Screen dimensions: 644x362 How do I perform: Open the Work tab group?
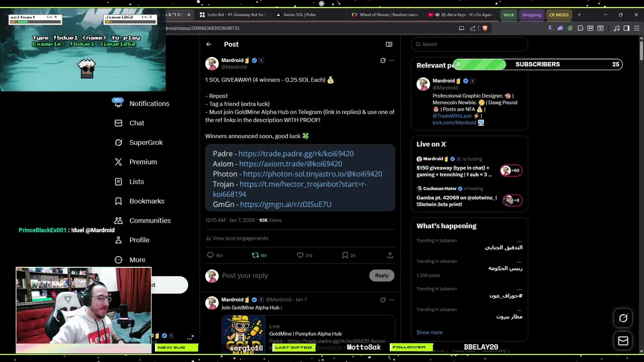tap(509, 15)
